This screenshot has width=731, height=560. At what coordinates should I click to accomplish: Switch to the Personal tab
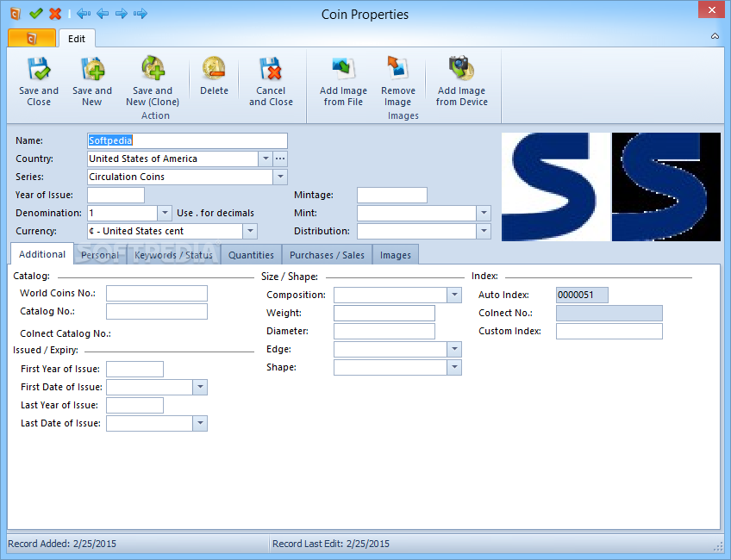click(100, 255)
